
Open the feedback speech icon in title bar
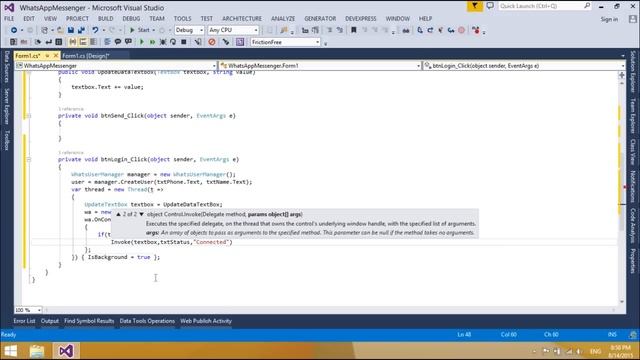click(490, 6)
